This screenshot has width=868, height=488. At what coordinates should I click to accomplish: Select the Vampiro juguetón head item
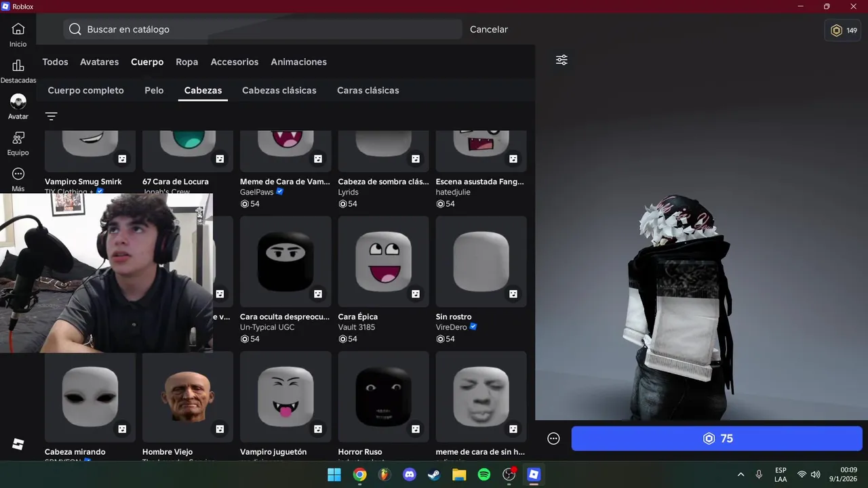pyautogui.click(x=285, y=396)
